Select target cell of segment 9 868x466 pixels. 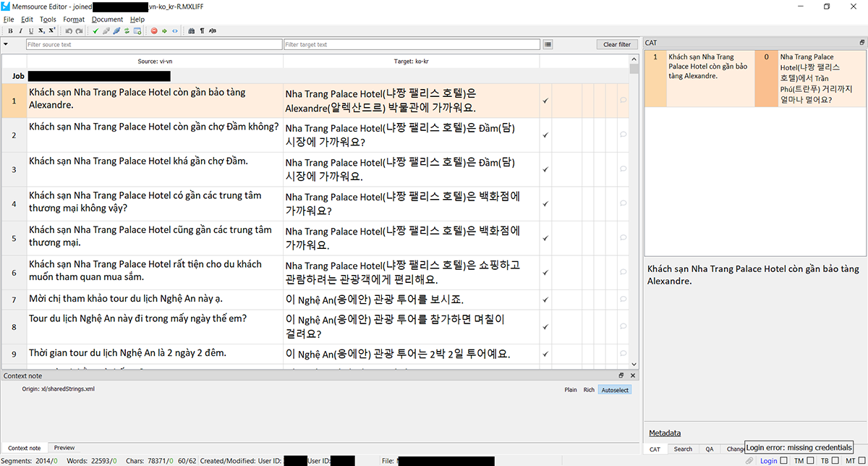point(411,355)
